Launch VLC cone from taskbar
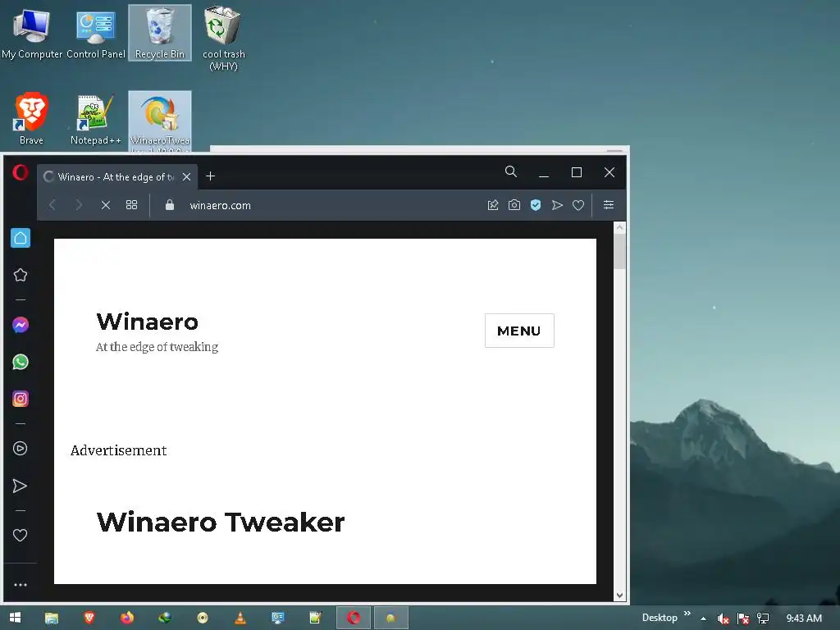Image resolution: width=840 pixels, height=630 pixels. pos(240,618)
